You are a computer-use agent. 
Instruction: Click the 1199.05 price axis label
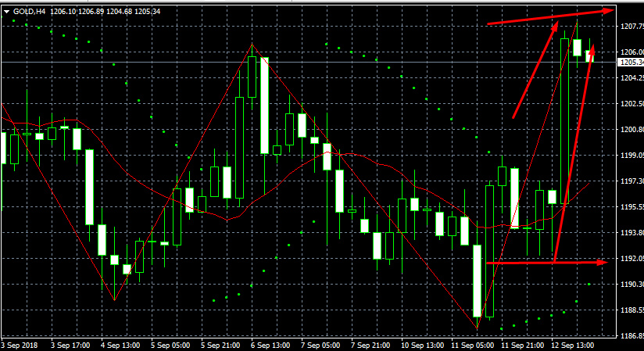pos(631,156)
